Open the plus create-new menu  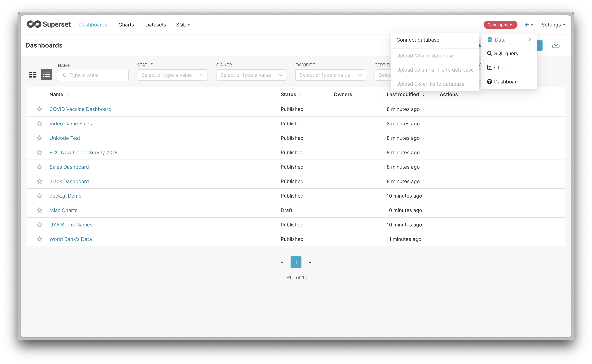pos(528,25)
